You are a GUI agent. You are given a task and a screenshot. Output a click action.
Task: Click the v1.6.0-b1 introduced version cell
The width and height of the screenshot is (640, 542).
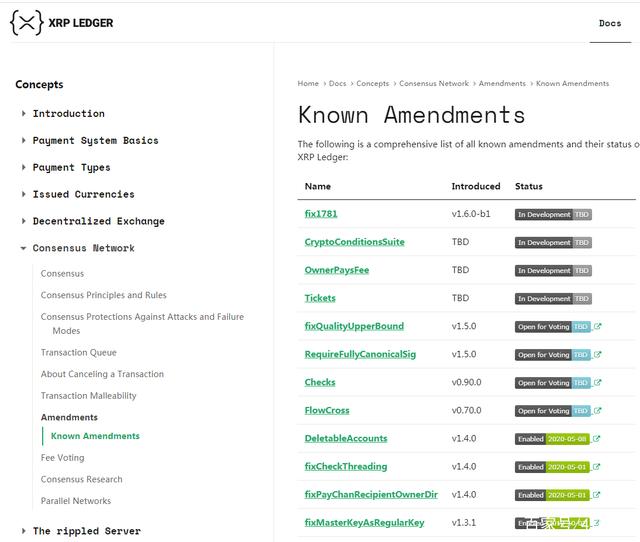[x=471, y=214]
